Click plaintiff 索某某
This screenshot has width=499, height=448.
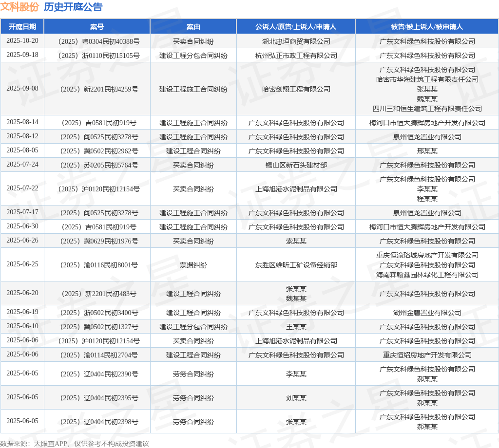(296, 242)
